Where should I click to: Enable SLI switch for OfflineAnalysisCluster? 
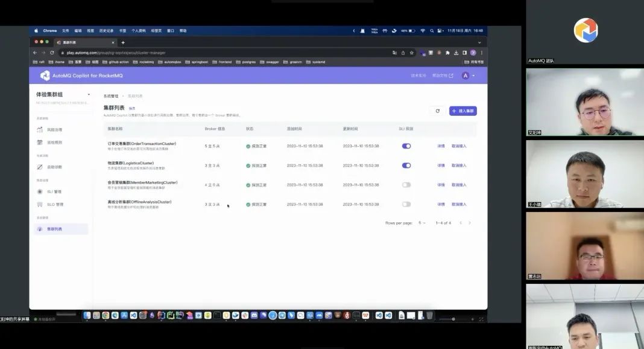[406, 204]
